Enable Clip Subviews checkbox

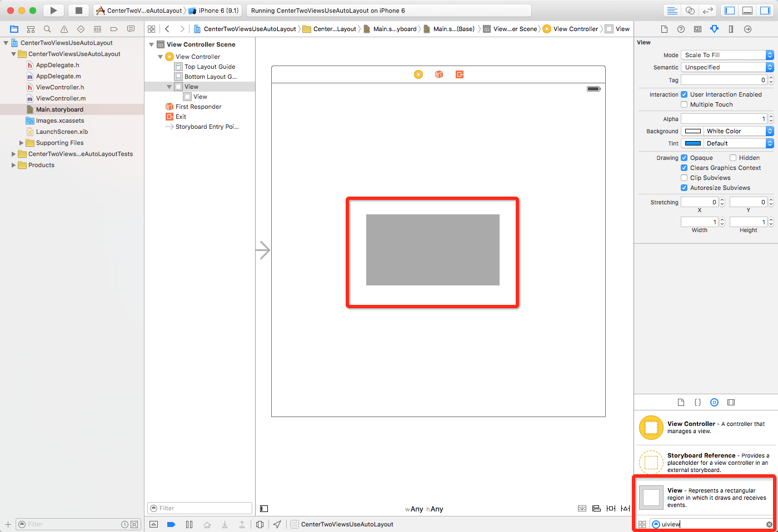pos(684,178)
